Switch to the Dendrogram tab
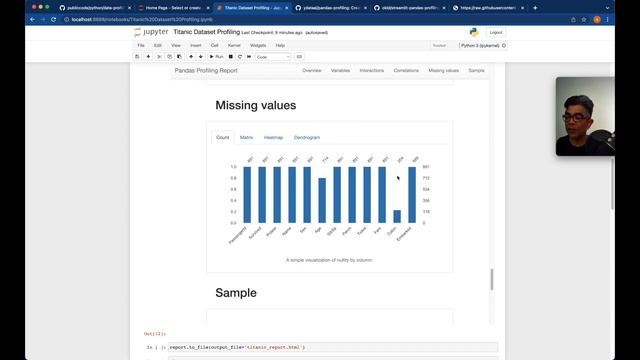Image resolution: width=640 pixels, height=360 pixels. click(x=307, y=138)
